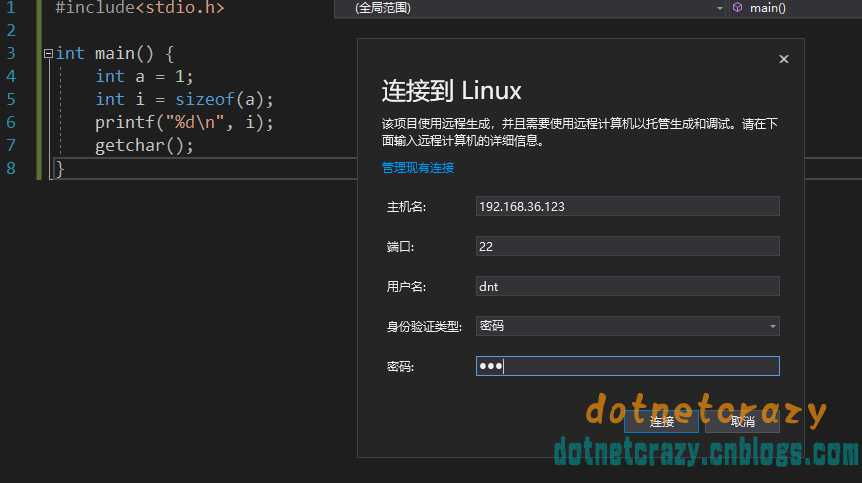Viewport: 862px width, 483px height.
Task: Click the sizeof keyword in line 5
Action: tap(205, 99)
